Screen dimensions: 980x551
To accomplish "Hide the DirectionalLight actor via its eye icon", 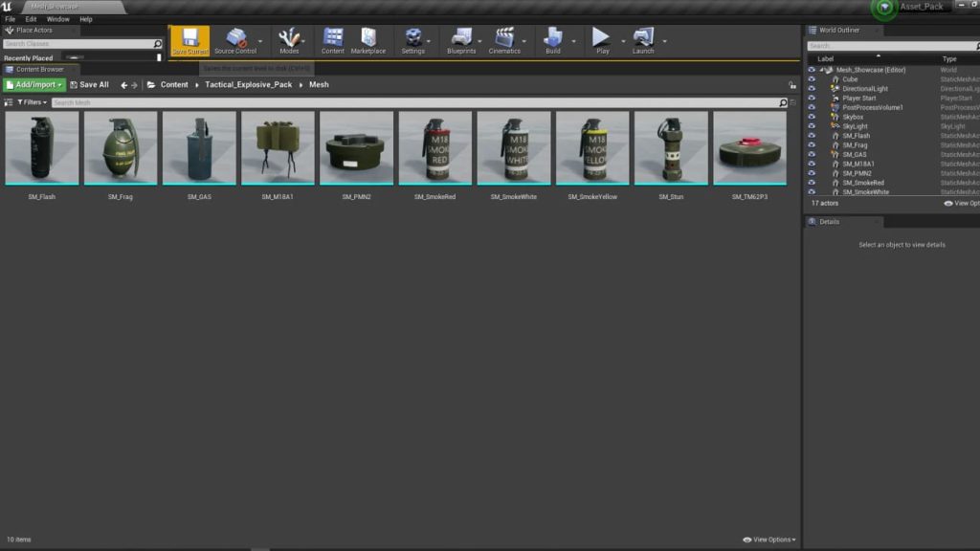I will pos(812,89).
